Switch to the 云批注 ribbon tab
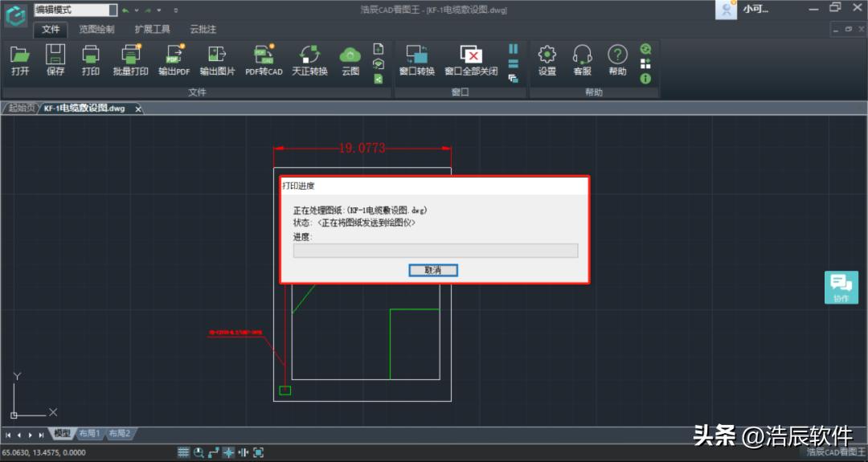The width and height of the screenshot is (868, 462). coord(203,29)
